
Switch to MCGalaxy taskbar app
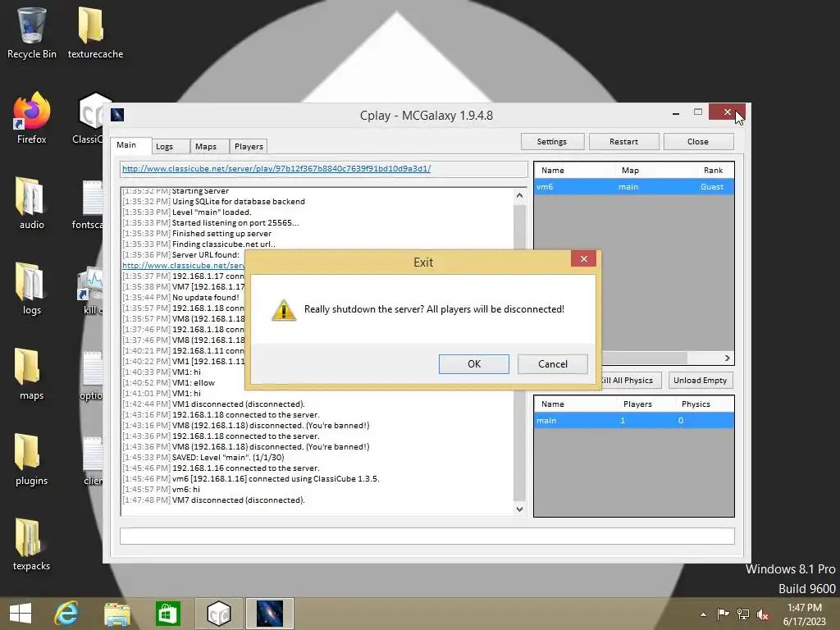pos(269,614)
